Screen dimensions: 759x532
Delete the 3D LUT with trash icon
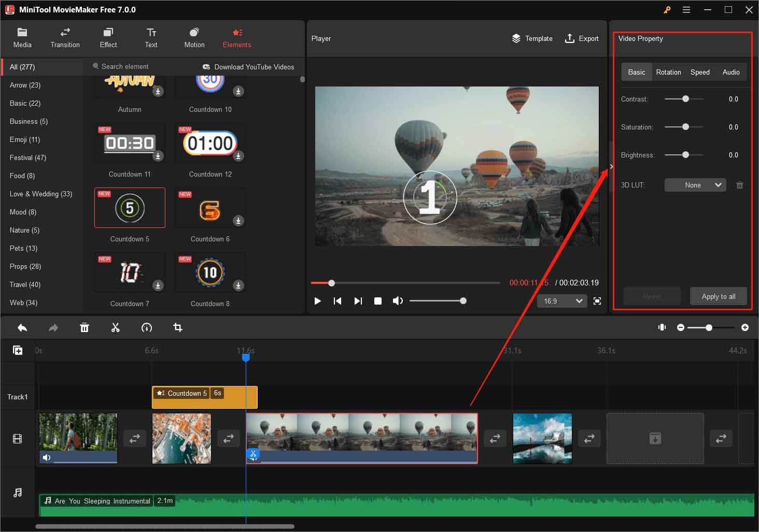[x=740, y=185]
